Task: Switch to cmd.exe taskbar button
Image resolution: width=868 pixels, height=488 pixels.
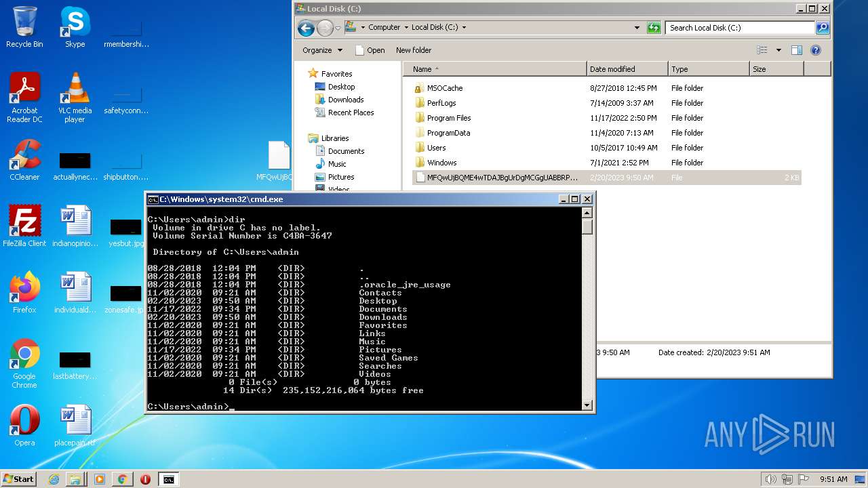Action: click(x=168, y=479)
